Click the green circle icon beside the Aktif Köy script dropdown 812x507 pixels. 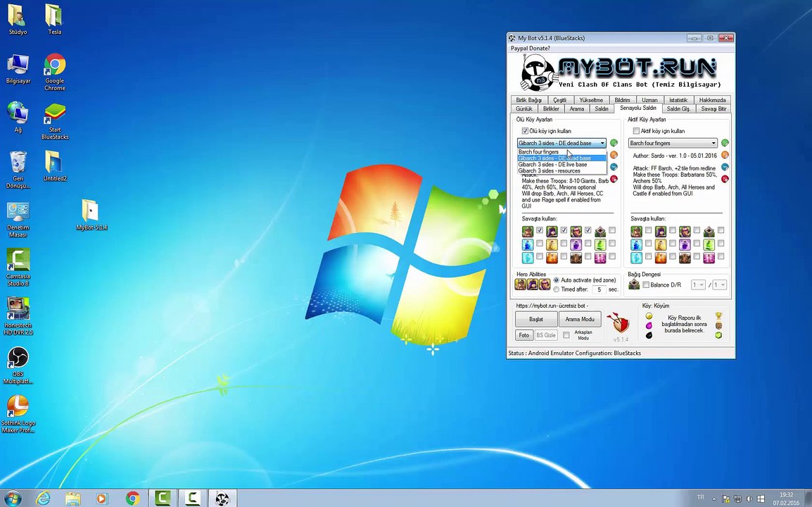tap(725, 143)
